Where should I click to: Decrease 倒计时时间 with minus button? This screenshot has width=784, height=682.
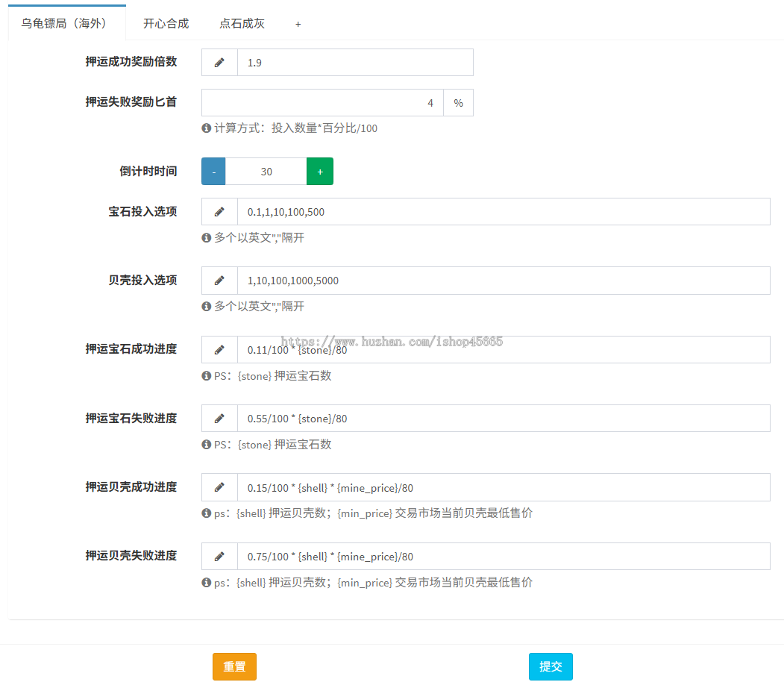213,172
